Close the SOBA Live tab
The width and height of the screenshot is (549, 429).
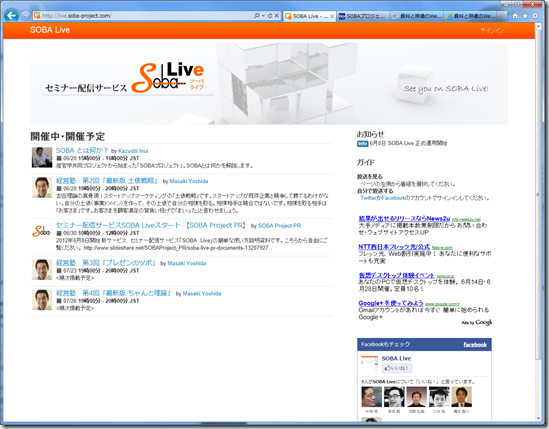332,16
